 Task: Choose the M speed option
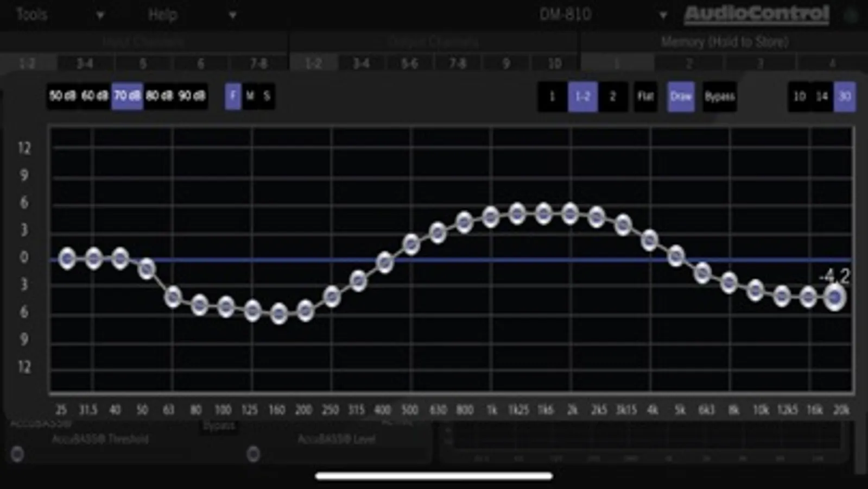(250, 96)
